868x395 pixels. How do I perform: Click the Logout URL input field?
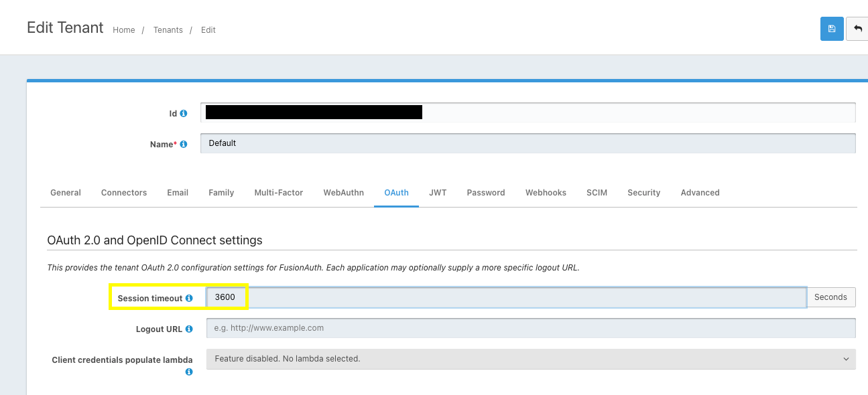coord(469,328)
